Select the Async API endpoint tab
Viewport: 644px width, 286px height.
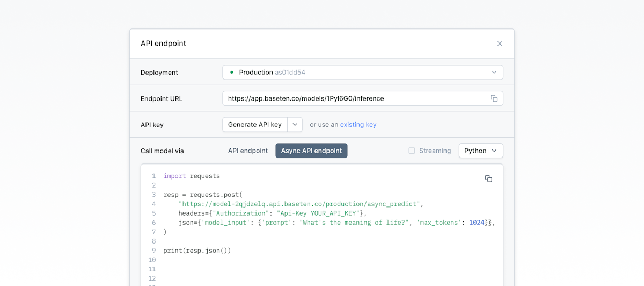(311, 151)
